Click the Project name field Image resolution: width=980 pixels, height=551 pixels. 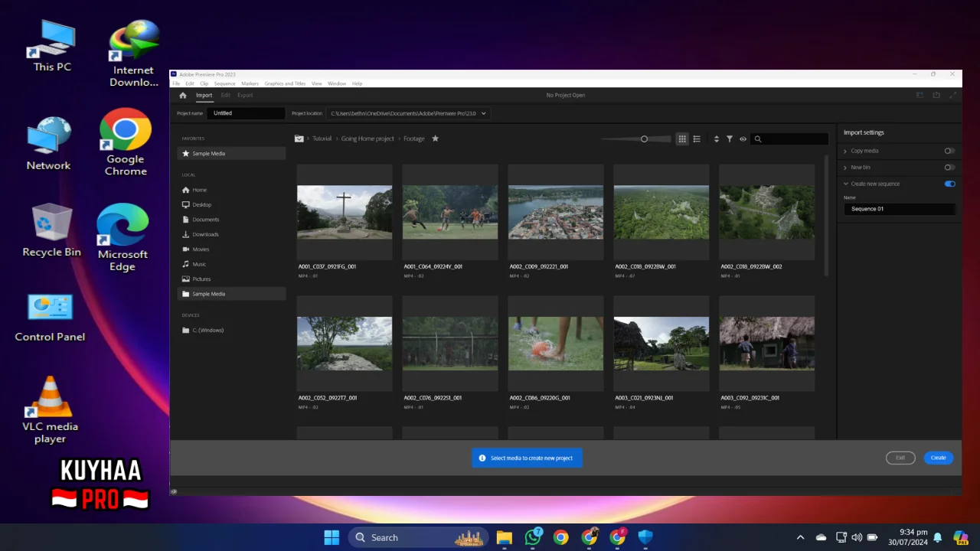coord(247,113)
